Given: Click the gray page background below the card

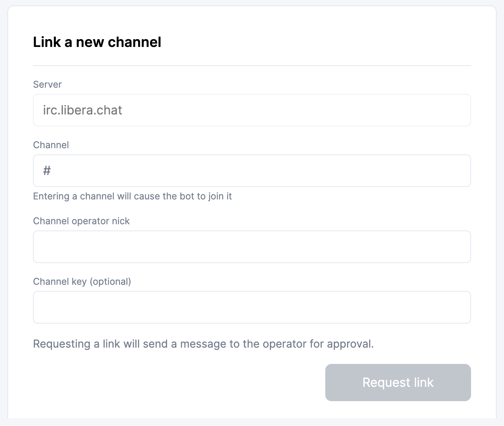Looking at the screenshot, I should click(x=252, y=422).
